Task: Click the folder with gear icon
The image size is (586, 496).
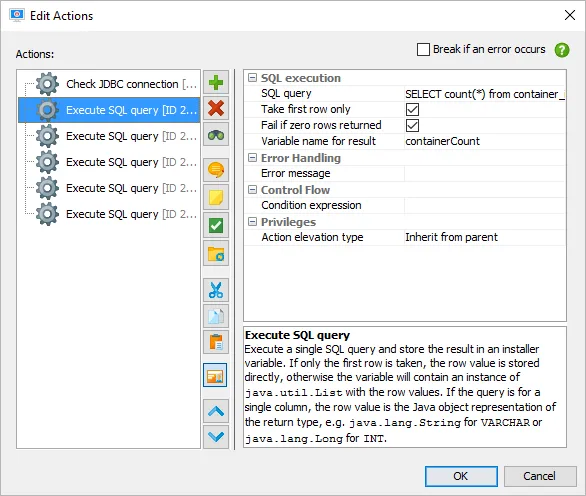Action: click(x=216, y=254)
